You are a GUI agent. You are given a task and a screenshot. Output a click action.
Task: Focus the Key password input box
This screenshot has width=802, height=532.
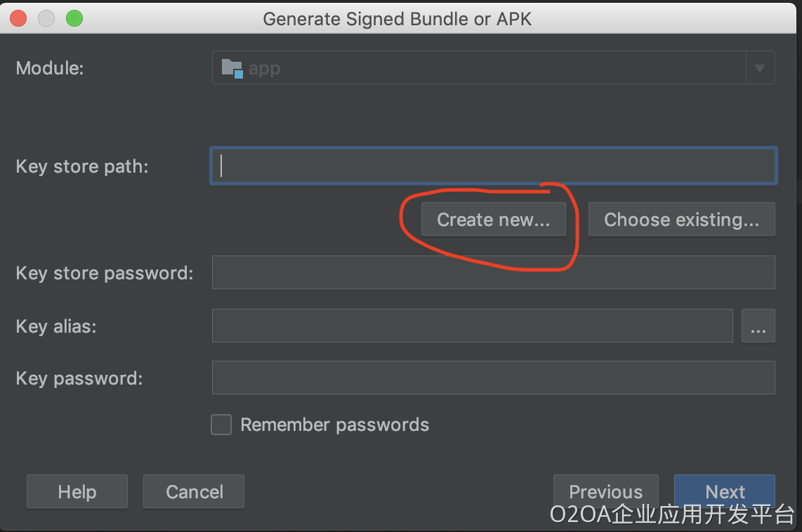(x=493, y=378)
